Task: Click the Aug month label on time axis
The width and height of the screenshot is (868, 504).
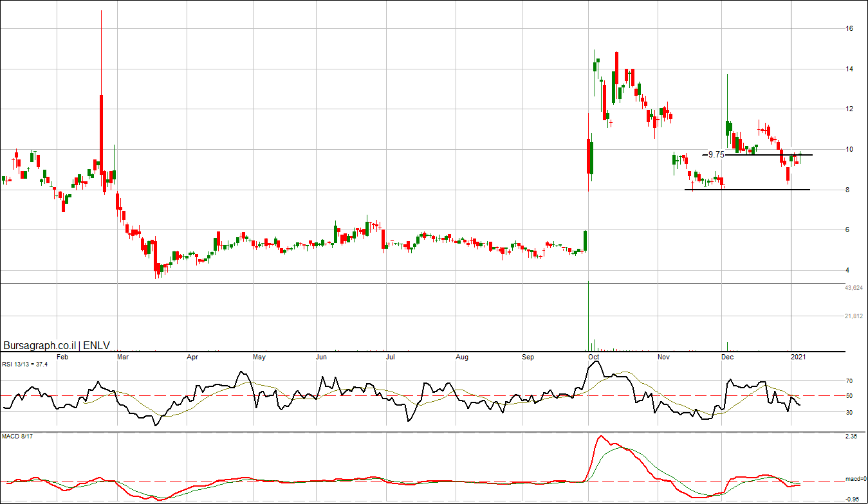Action: [461, 355]
